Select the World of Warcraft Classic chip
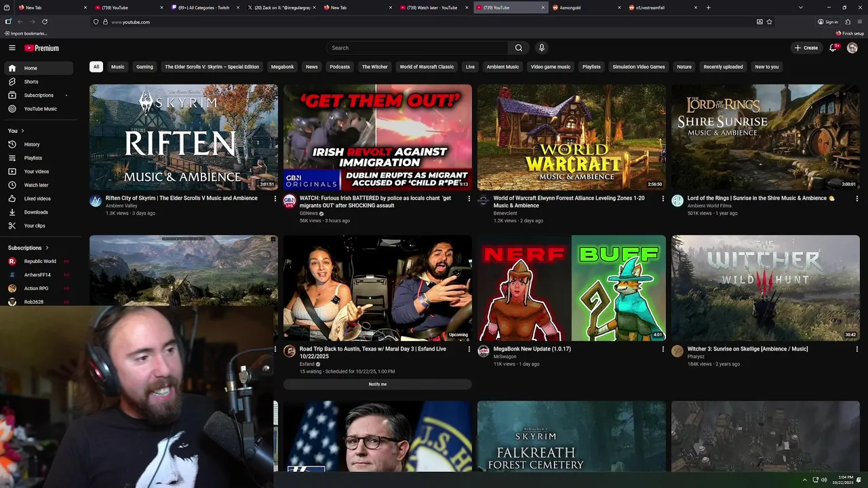This screenshot has height=488, width=868. (427, 67)
